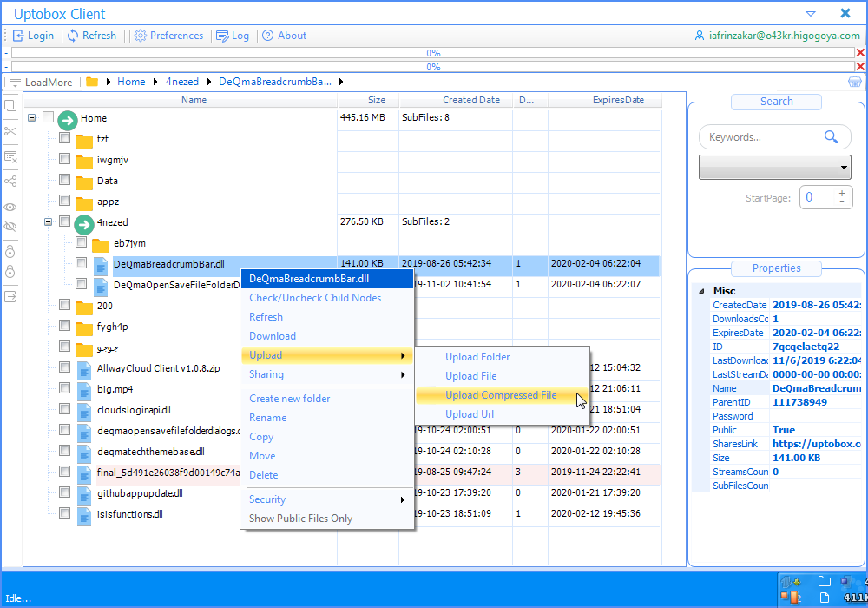Check the eb7jym folder checkbox
The width and height of the screenshot is (868, 608).
click(82, 242)
